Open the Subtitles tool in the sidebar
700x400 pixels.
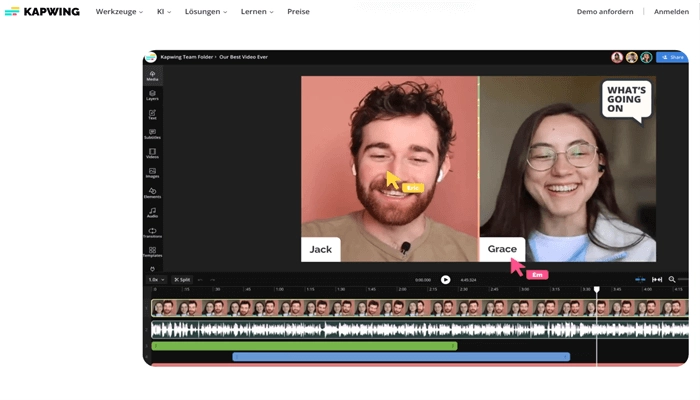(152, 134)
